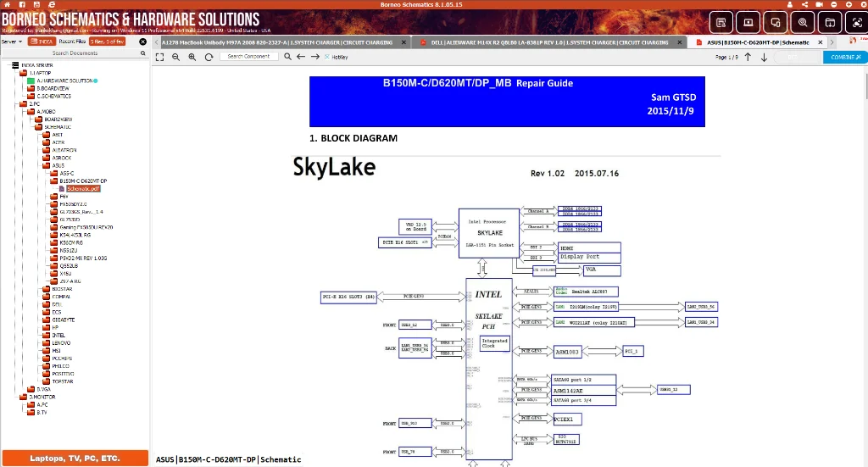This screenshot has width=868, height=467.
Task: Collapse the INDIA SERVER root node
Action: coord(37,65)
